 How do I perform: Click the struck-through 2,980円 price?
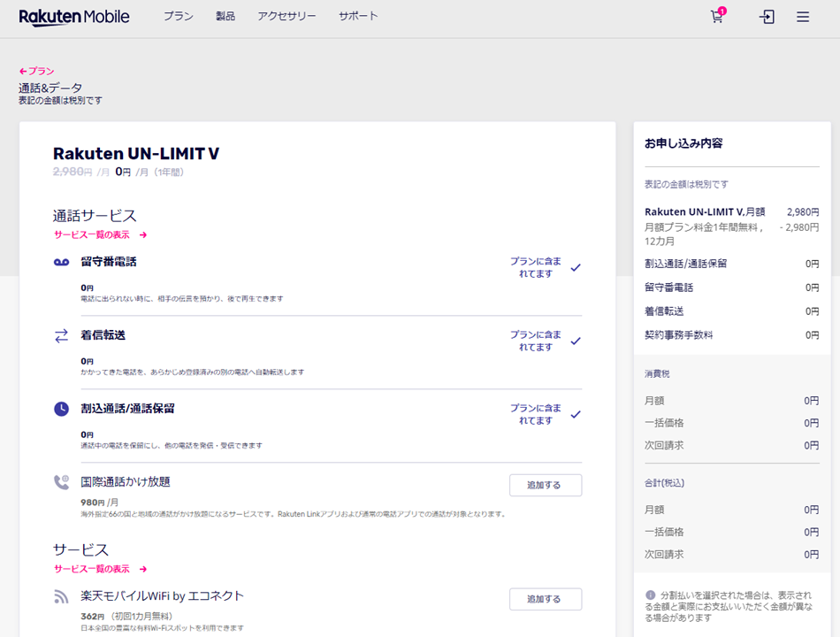[x=73, y=172]
